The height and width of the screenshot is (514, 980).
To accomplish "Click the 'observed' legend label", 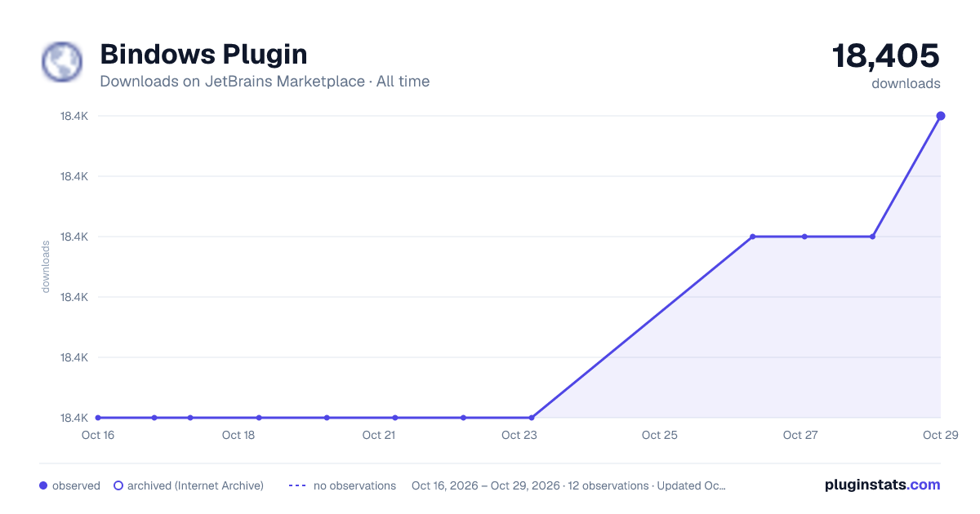I will coord(76,485).
